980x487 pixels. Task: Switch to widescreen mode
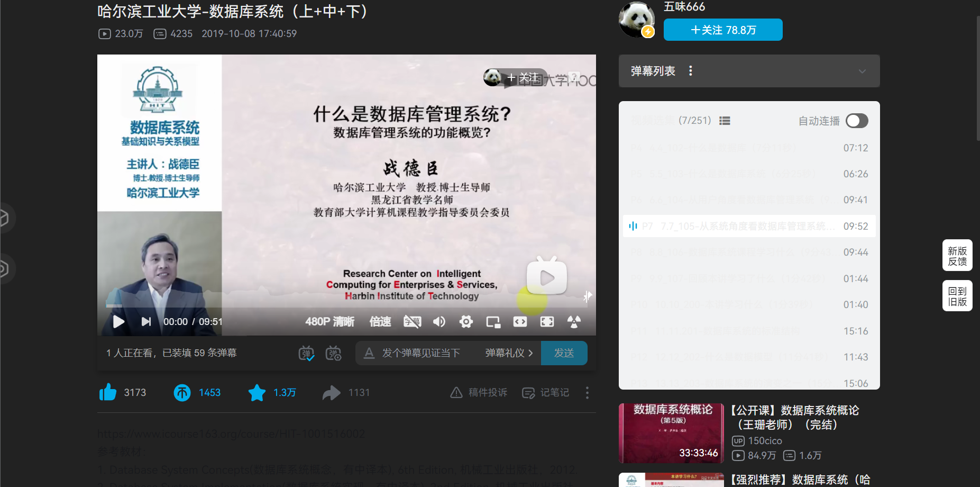coord(520,321)
